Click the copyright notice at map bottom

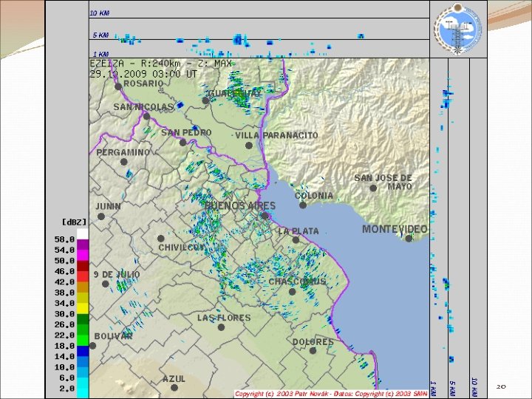click(331, 394)
